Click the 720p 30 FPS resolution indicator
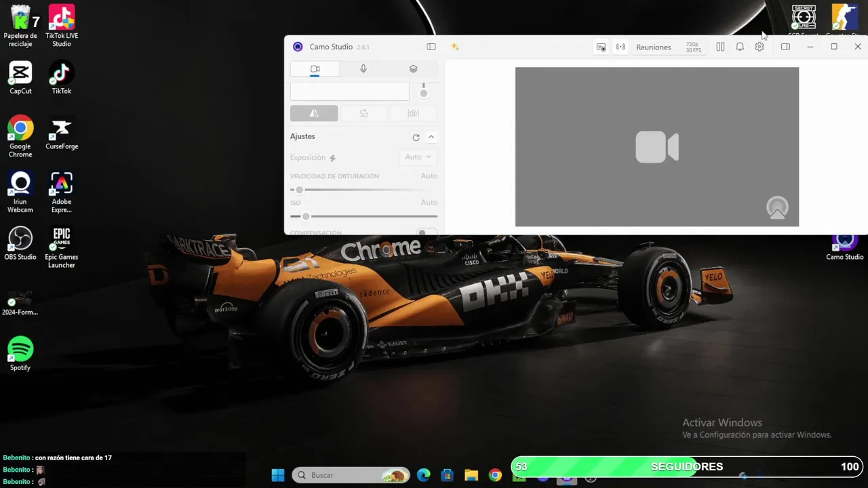Viewport: 868px width, 488px height. click(x=693, y=47)
